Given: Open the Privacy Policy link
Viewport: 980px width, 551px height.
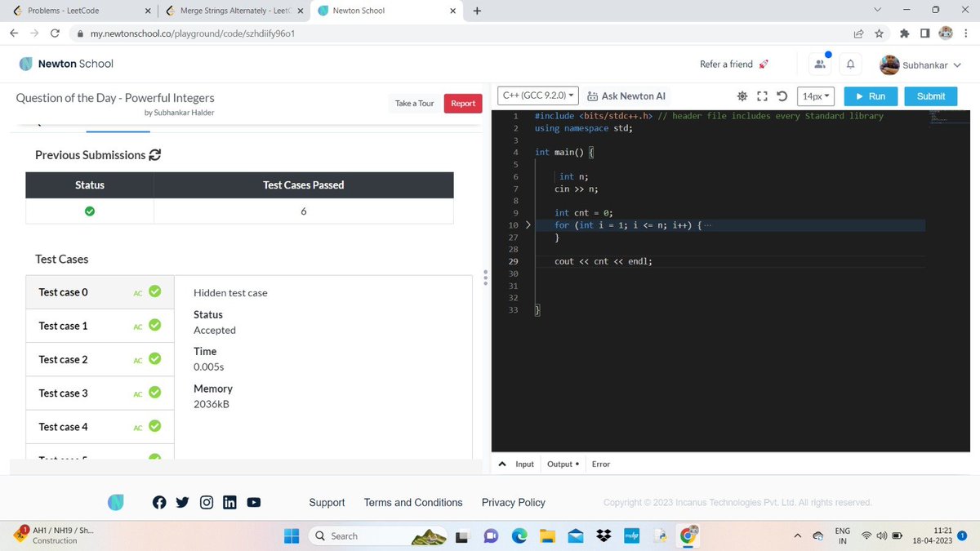Looking at the screenshot, I should coord(514,503).
